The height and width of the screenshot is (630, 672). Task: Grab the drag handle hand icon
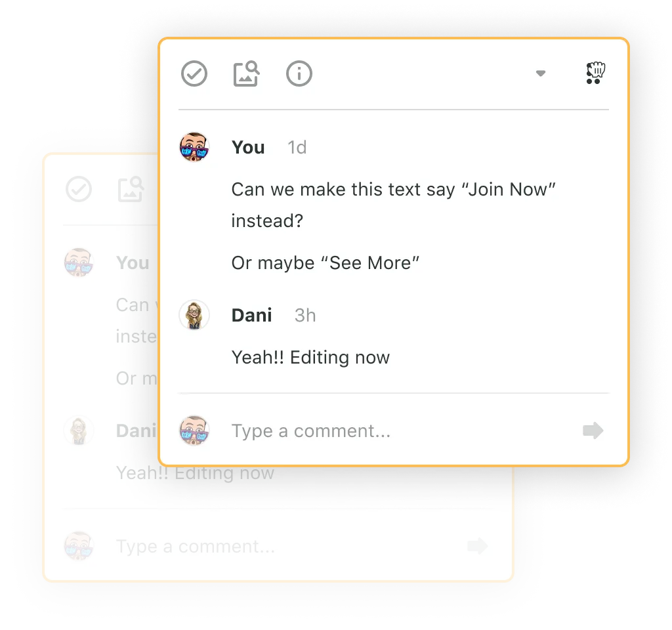point(595,73)
